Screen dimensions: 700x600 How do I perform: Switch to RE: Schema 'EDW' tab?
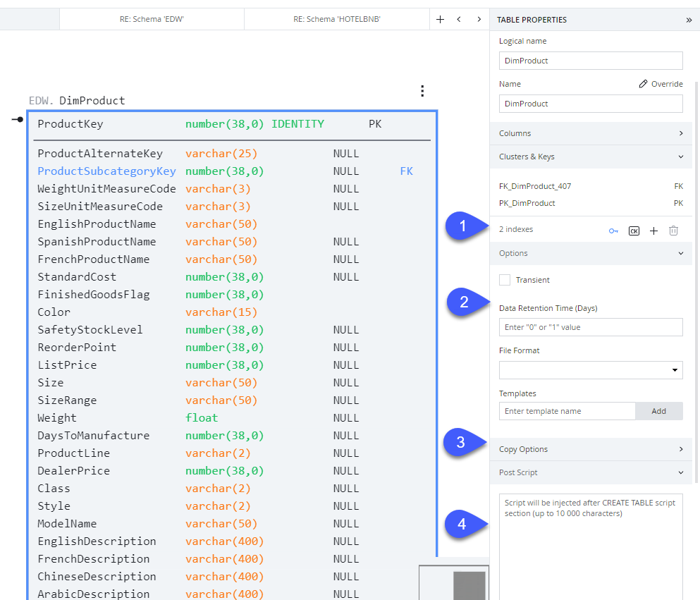[x=152, y=20]
